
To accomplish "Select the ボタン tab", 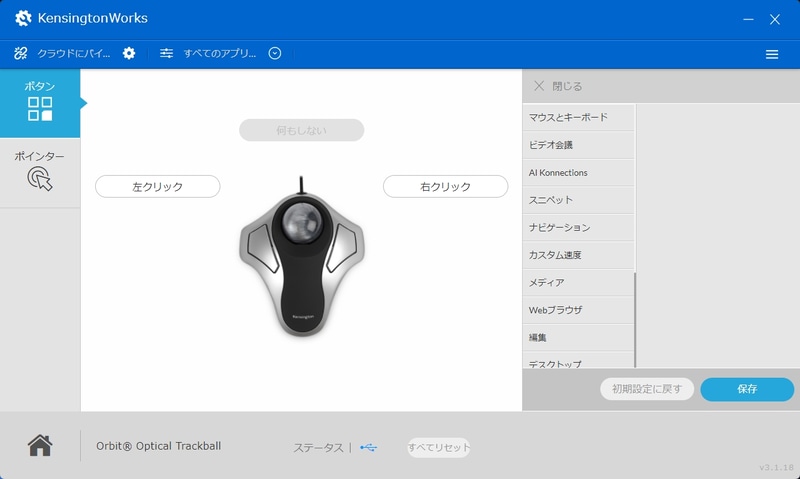I will [x=40, y=104].
